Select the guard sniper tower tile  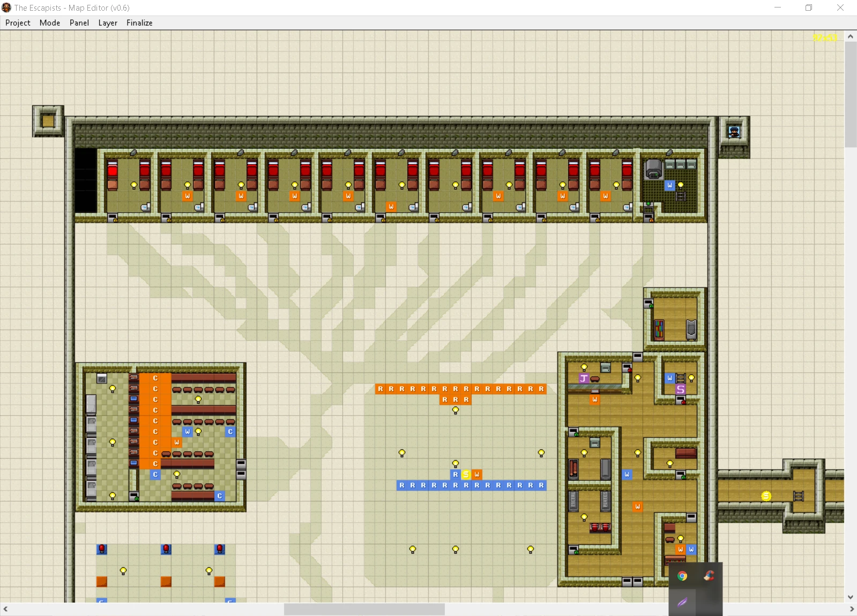point(734,132)
